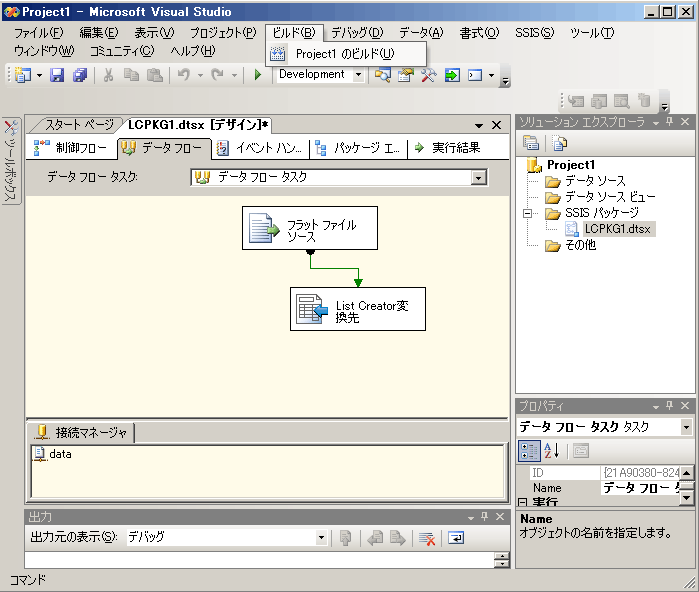Pin the Solution Explorer auto-hide pushpin
Image resolution: width=699 pixels, height=592 pixels.
coord(670,122)
